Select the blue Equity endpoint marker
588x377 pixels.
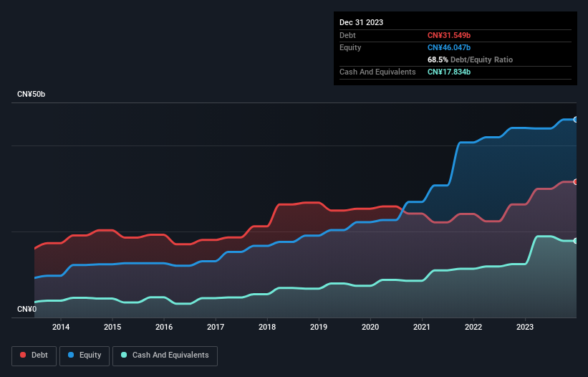point(576,120)
